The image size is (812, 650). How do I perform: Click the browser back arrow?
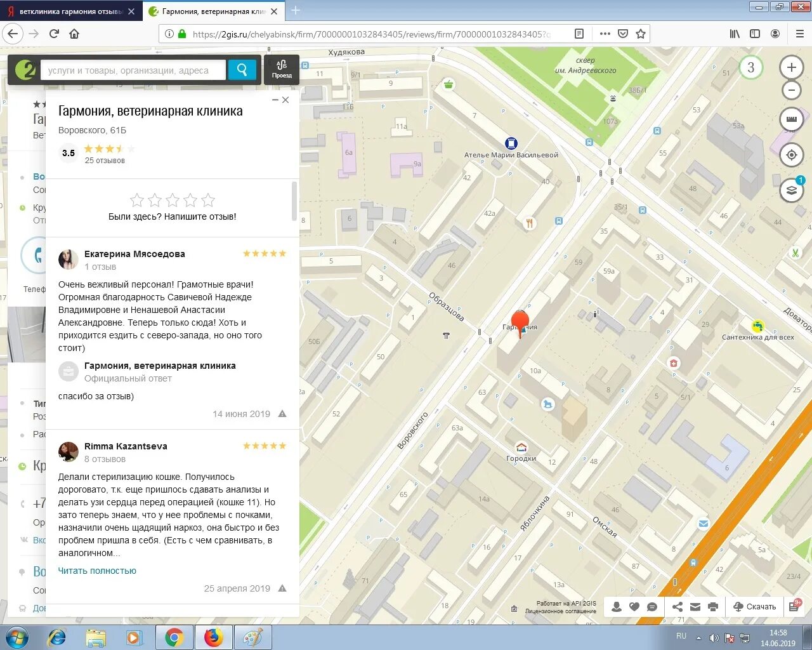[13, 34]
